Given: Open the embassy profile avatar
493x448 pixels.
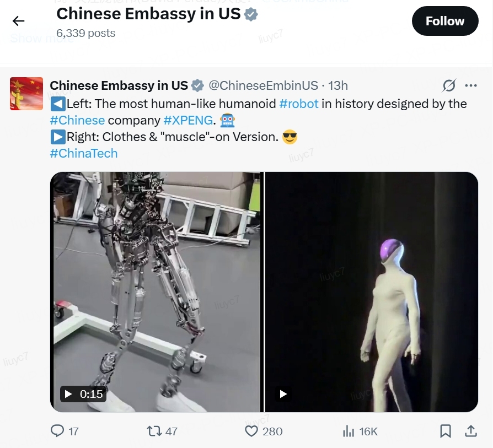Looking at the screenshot, I should coord(26,94).
